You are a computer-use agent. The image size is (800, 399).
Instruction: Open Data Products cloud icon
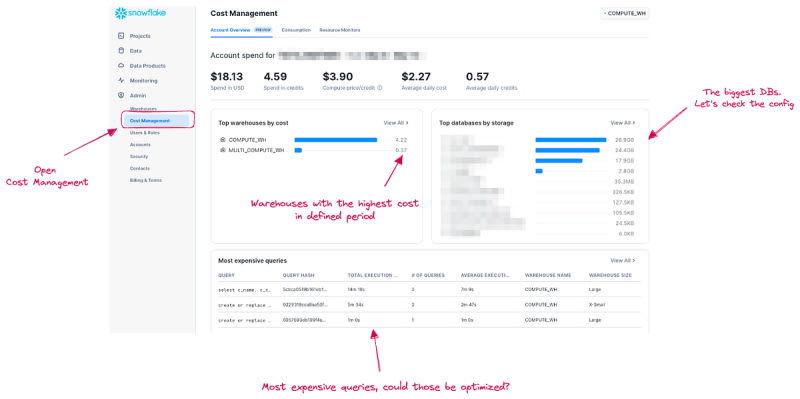tap(121, 65)
